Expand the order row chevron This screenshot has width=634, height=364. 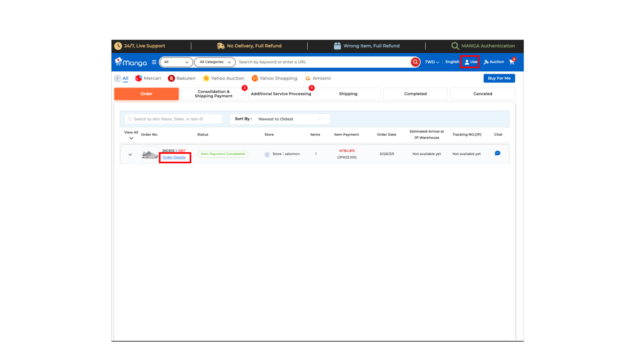(x=130, y=155)
